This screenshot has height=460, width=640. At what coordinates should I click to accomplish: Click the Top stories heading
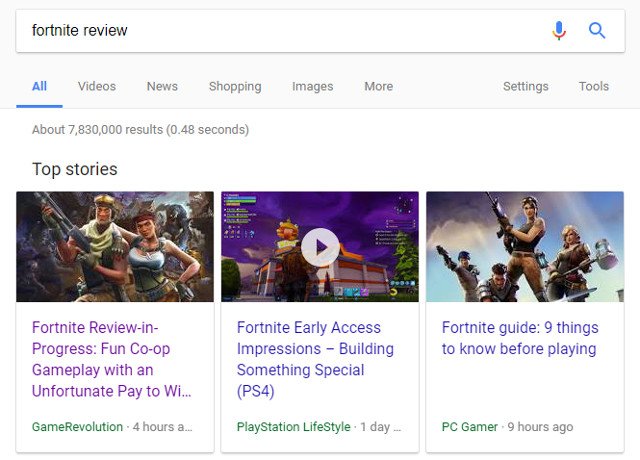pos(75,169)
